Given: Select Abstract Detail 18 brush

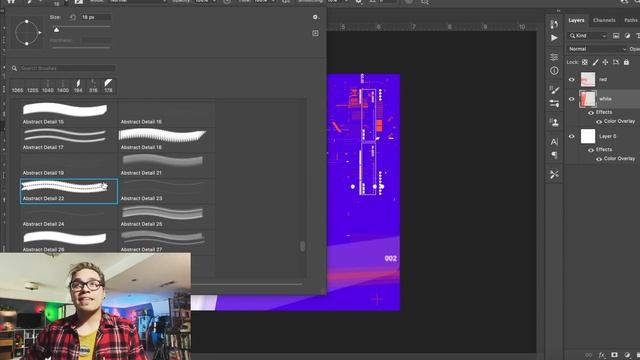Looking at the screenshot, I should [x=167, y=139].
